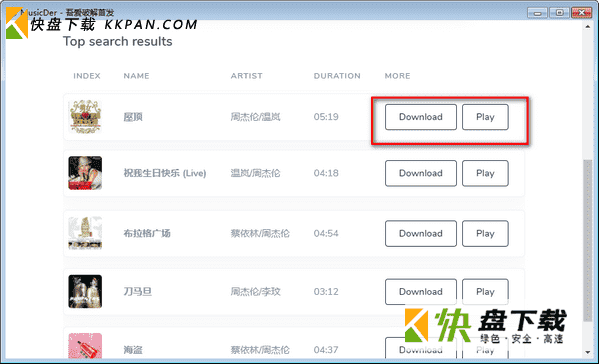This screenshot has width=599, height=364.
Task: Download the song 布拉格广场
Action: 421,233
